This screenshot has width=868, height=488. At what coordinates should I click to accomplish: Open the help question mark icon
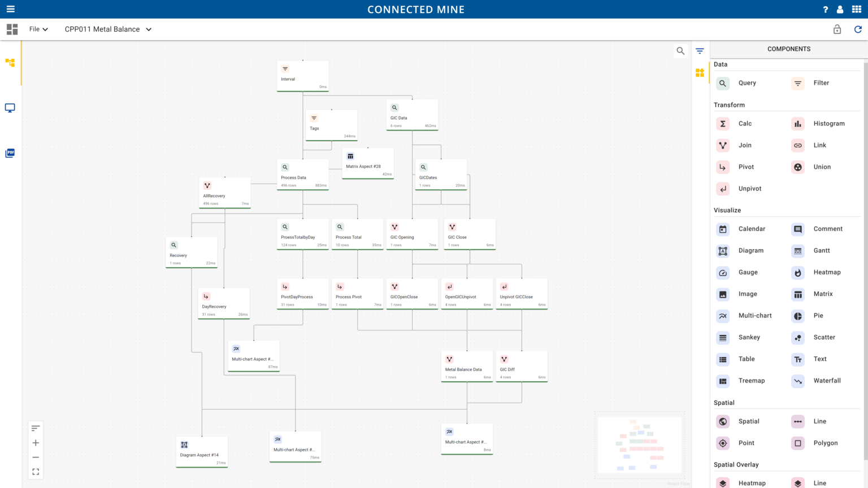[825, 10]
